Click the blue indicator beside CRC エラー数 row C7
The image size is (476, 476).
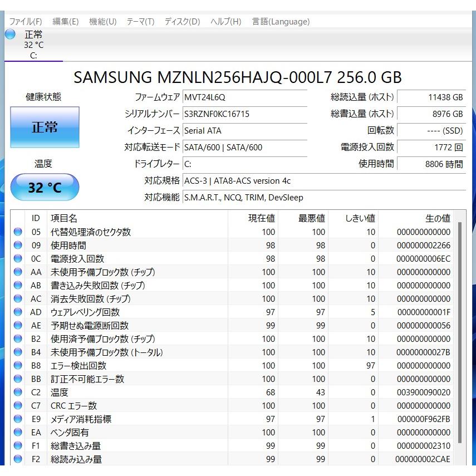click(18, 405)
